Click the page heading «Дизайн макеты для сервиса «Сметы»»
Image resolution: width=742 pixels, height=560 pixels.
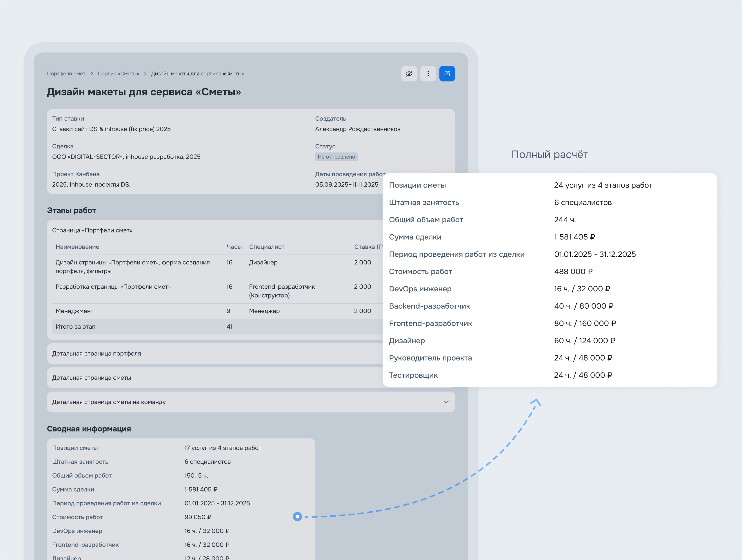coord(144,92)
